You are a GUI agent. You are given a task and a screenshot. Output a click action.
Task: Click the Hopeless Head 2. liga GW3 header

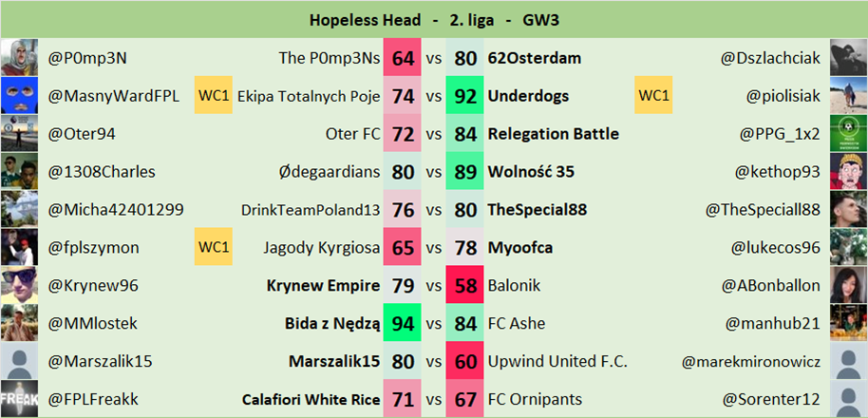point(434,19)
